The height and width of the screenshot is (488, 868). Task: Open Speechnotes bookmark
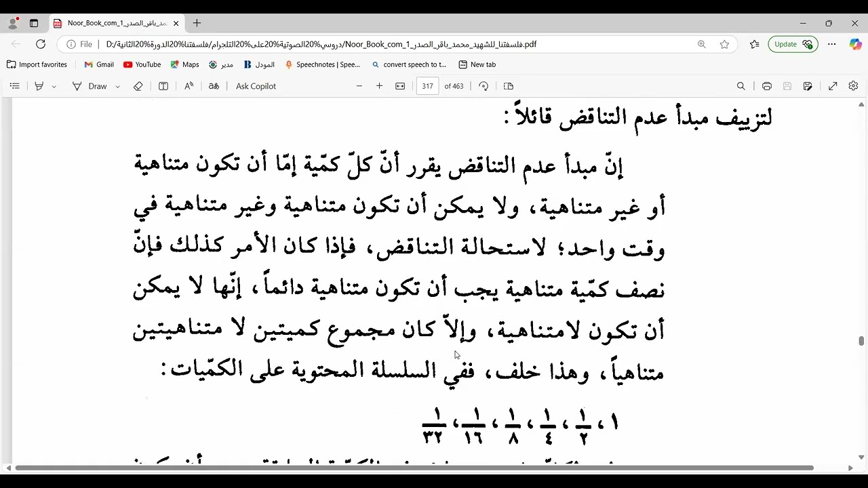(323, 64)
